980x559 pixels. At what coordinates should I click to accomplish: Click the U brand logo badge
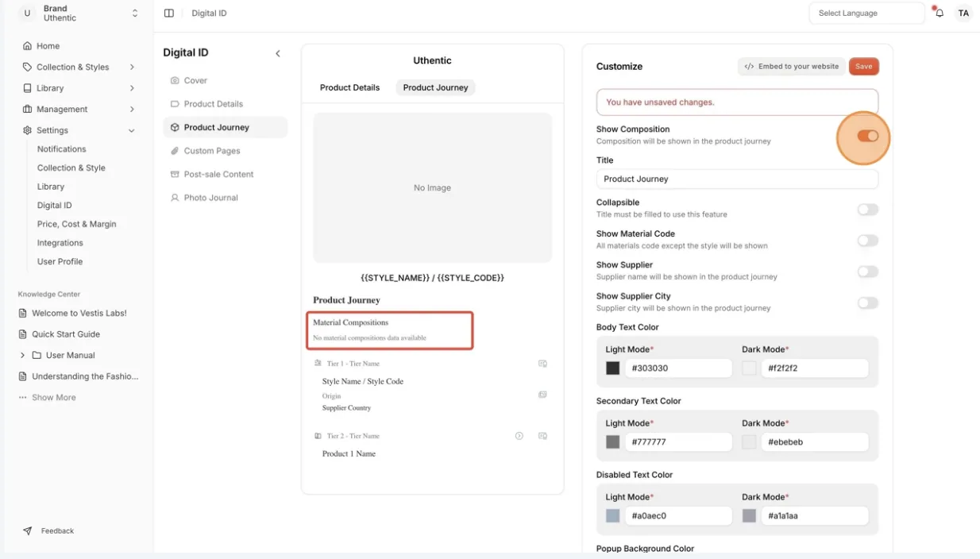pyautogui.click(x=27, y=13)
